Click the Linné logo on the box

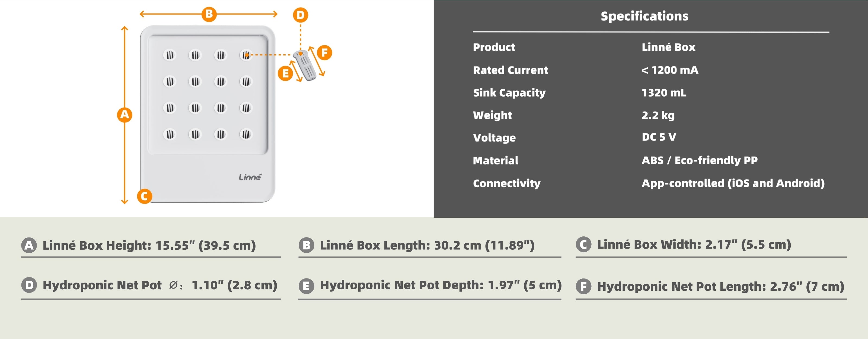coord(250,177)
